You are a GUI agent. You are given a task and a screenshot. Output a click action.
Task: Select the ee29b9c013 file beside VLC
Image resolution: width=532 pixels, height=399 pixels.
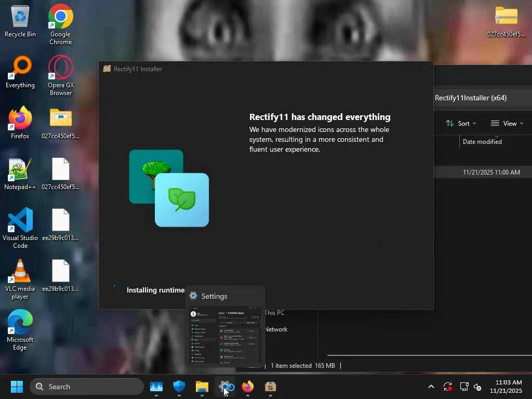60,276
